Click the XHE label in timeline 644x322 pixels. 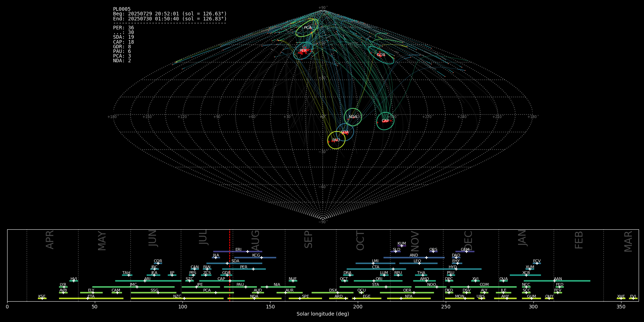(x=621, y=297)
